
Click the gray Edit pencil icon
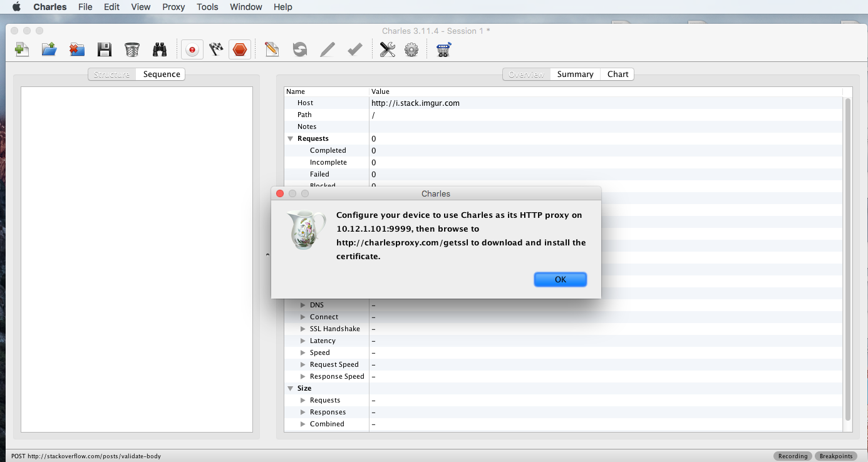[327, 49]
